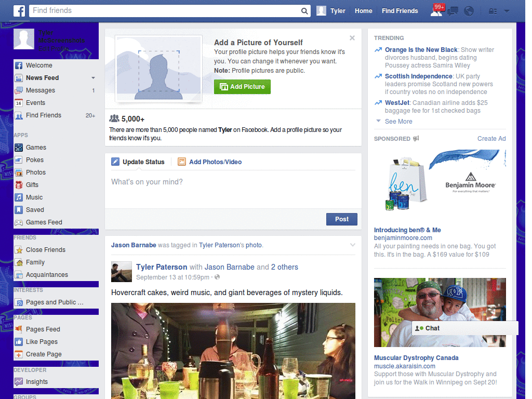Click the green Add Picture button
532x399 pixels.
[242, 87]
